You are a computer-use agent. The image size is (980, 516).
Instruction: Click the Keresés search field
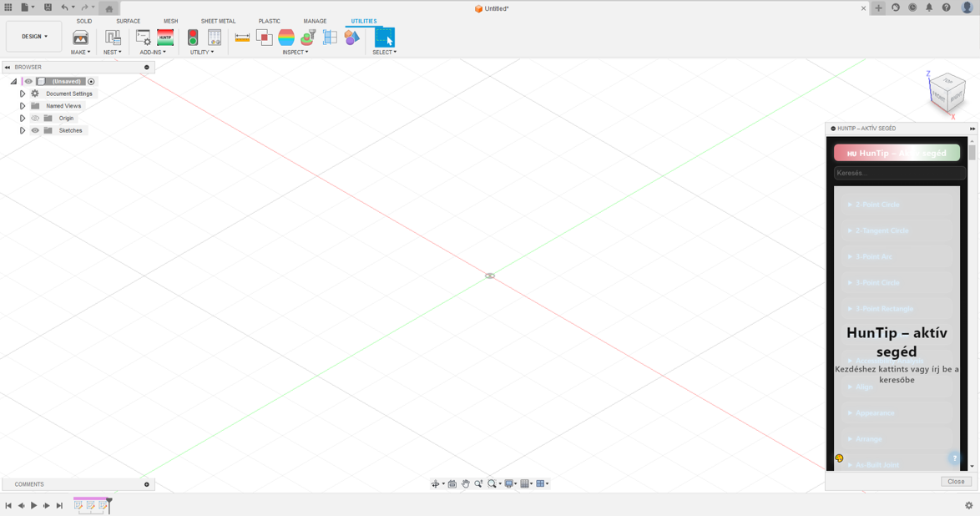[x=899, y=173]
